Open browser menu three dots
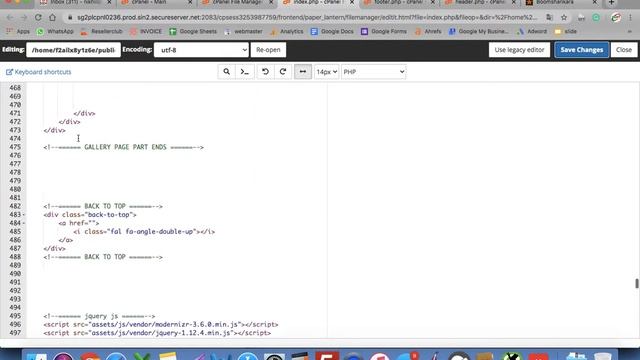The image size is (640, 360). pyautogui.click(x=631, y=18)
